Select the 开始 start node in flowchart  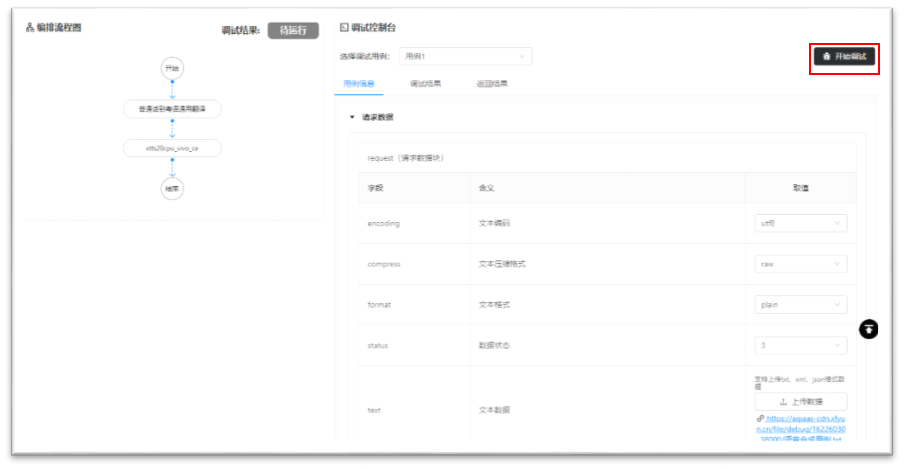click(172, 69)
